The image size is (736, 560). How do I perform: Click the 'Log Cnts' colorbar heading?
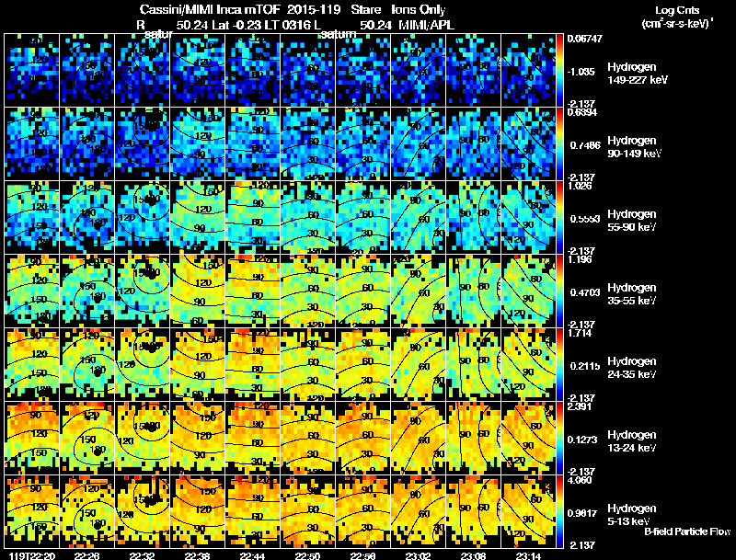click(x=677, y=10)
